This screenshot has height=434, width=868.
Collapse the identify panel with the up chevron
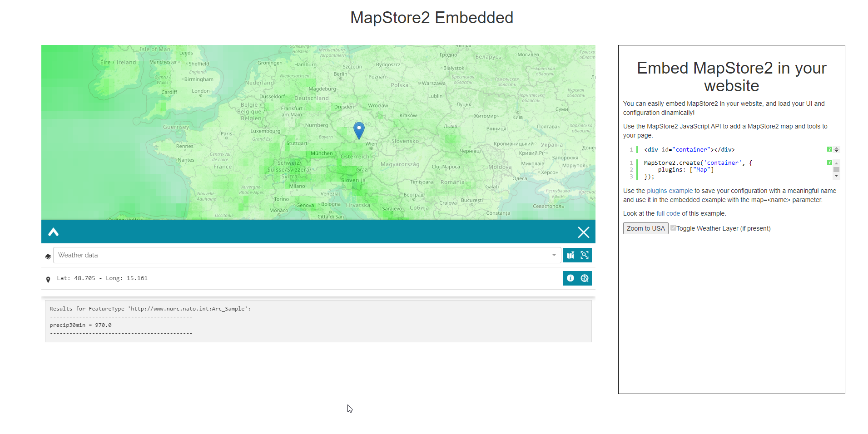point(54,232)
